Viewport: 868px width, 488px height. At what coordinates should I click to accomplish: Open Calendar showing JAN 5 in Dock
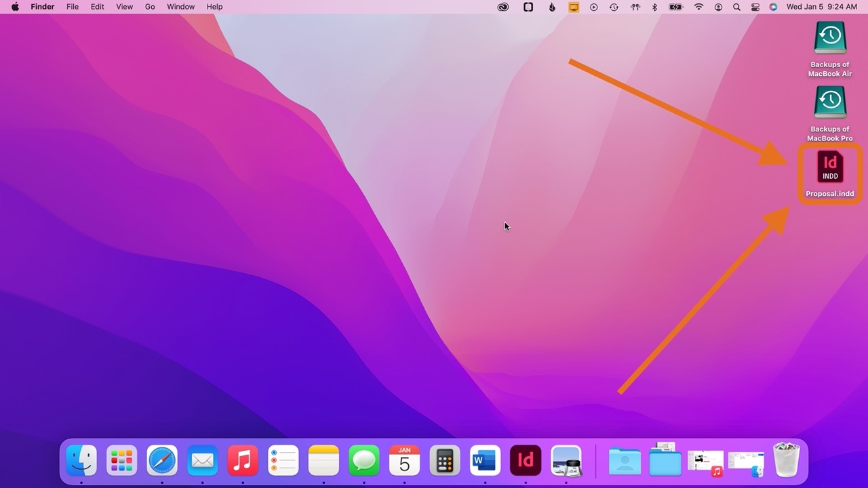pyautogui.click(x=404, y=461)
